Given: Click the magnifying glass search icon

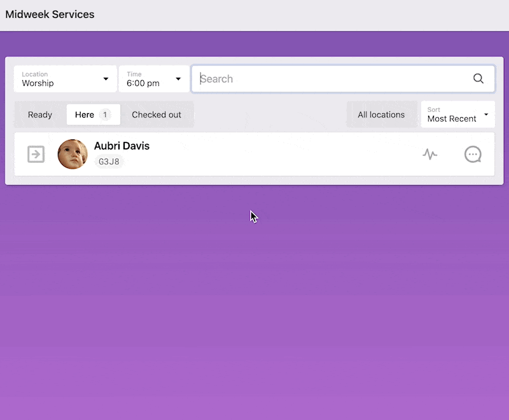Looking at the screenshot, I should (478, 79).
